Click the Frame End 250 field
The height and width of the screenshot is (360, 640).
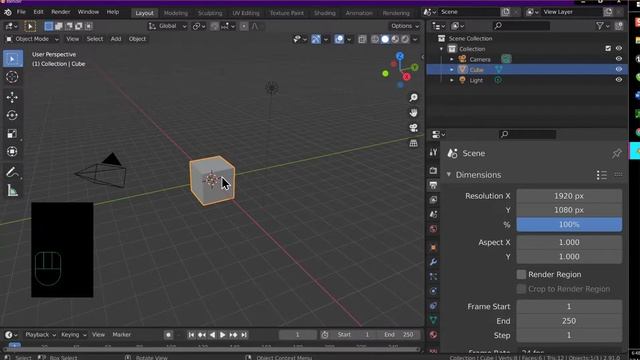569,321
